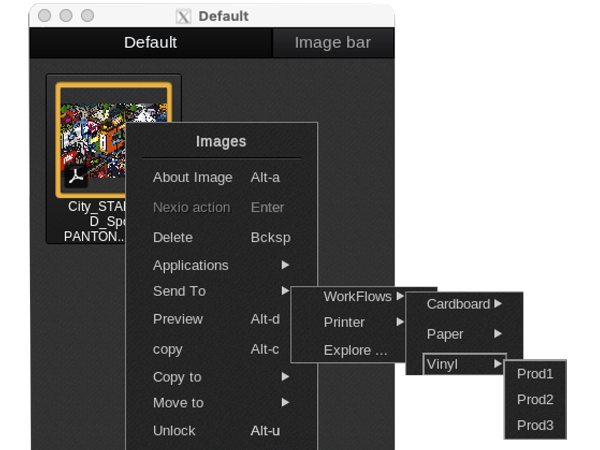Open the WorkFlows submenu
The height and width of the screenshot is (450, 600).
click(x=363, y=297)
